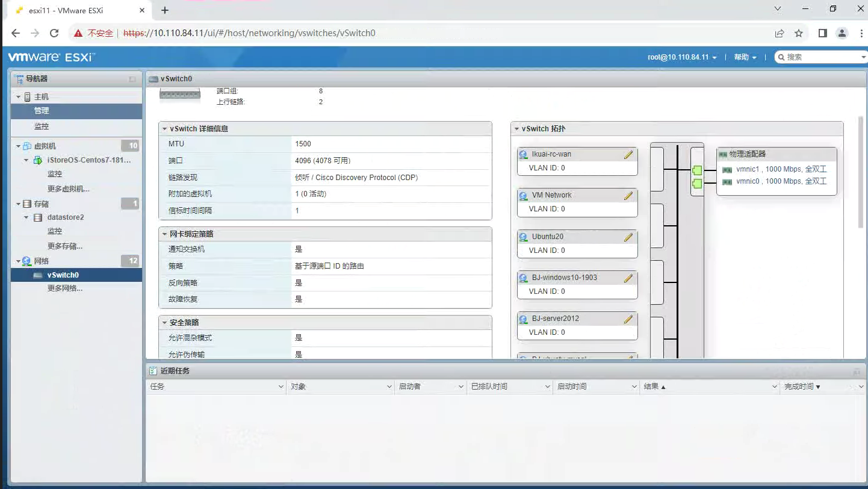868x489 pixels.
Task: Edit the BJ-windows10-1903 port group pencil icon
Action: [x=628, y=278]
